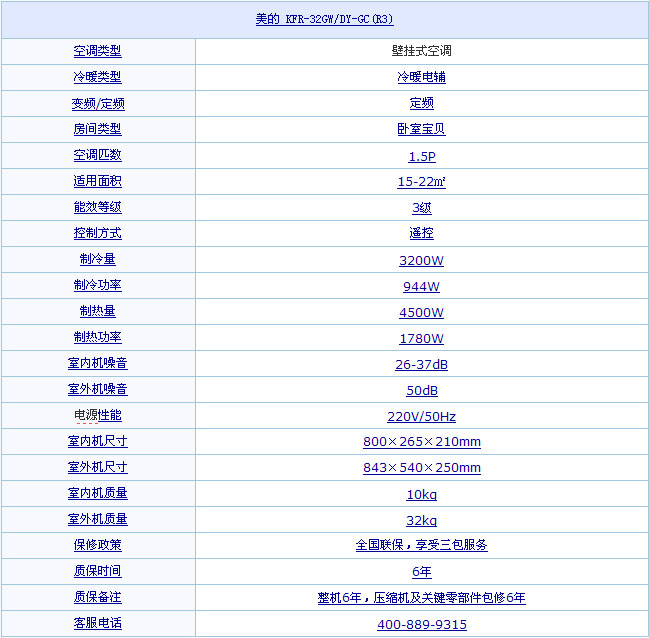649x638 pixels.
Task: Open the 制热功率 label link
Action: (98, 337)
